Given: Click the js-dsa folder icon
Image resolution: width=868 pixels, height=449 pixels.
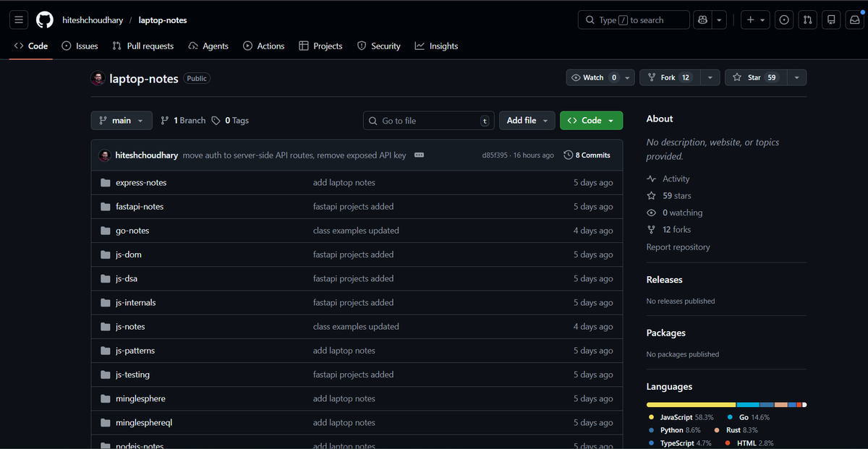Looking at the screenshot, I should (106, 278).
